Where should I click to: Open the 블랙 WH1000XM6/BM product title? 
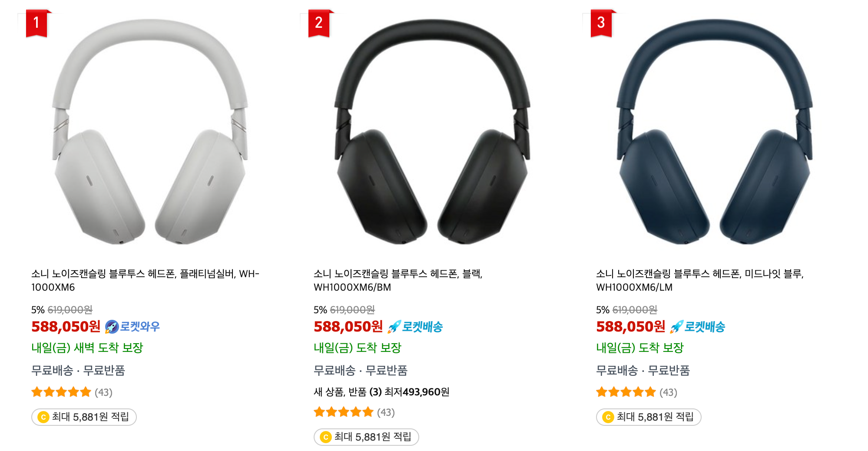(398, 280)
